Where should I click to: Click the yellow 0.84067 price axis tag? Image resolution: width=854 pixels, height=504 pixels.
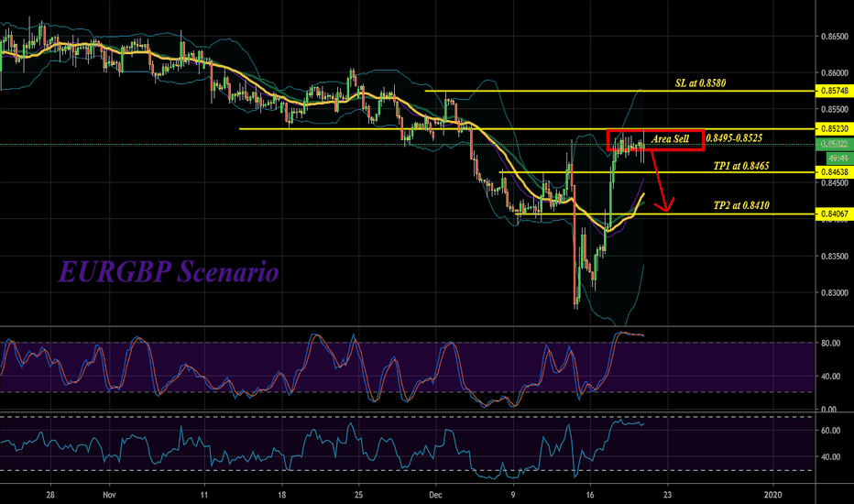pos(832,214)
